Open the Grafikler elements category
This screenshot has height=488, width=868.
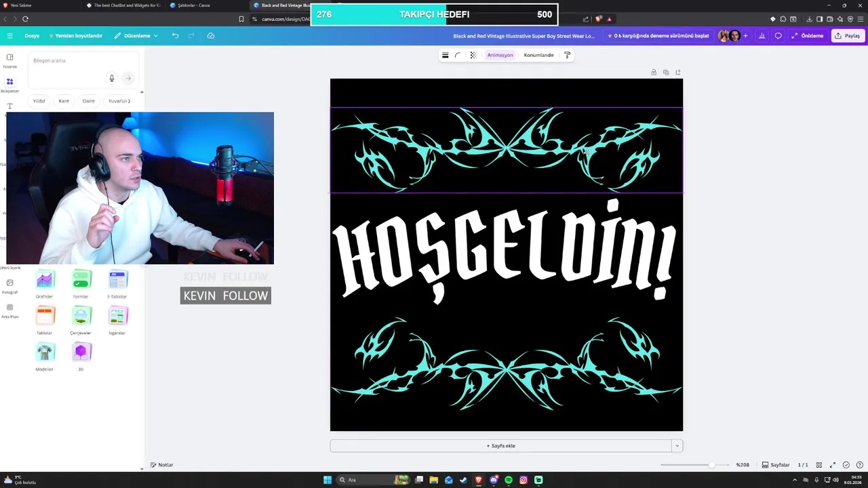coord(45,284)
